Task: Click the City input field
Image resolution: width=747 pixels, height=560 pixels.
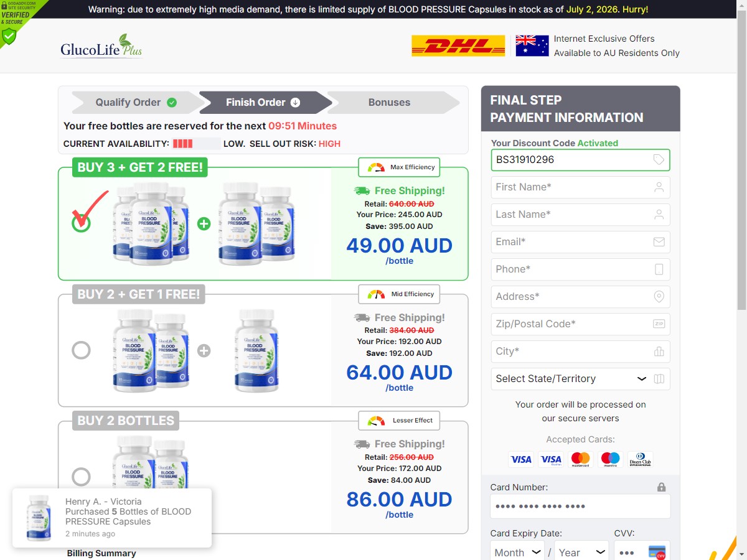Action: coord(581,352)
